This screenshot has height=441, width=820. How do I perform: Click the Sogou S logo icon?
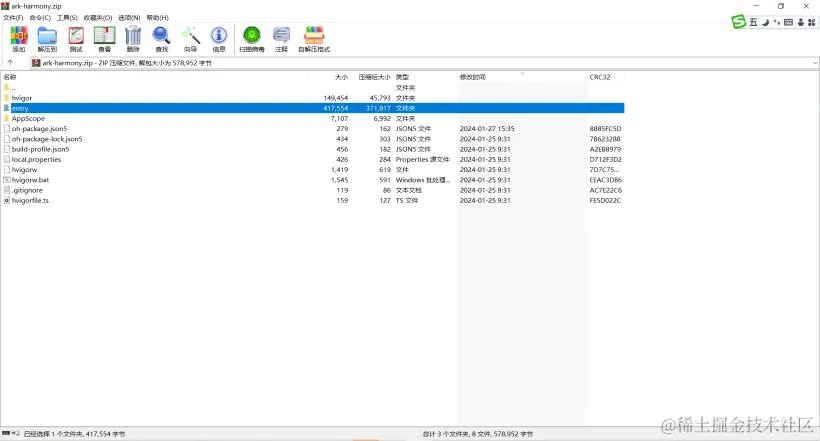(x=738, y=21)
